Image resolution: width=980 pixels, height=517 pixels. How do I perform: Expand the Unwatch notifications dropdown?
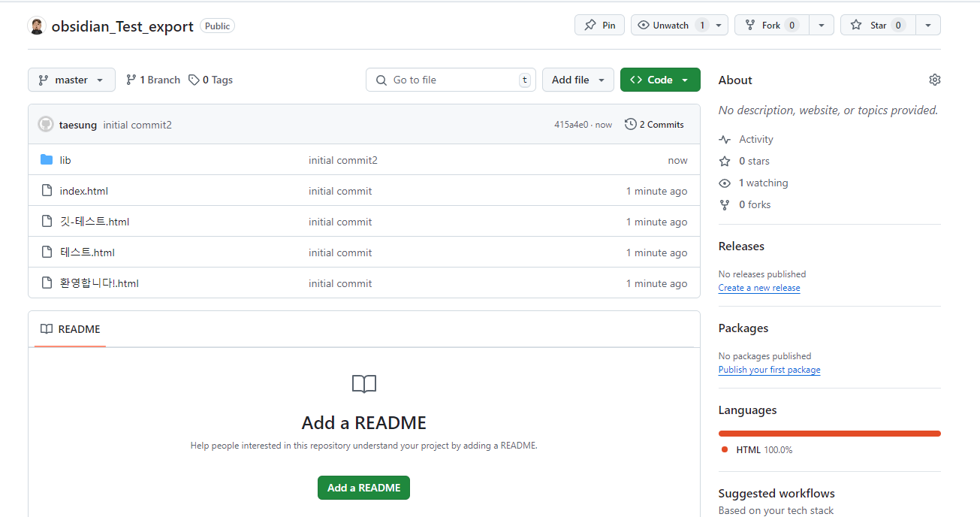[719, 26]
